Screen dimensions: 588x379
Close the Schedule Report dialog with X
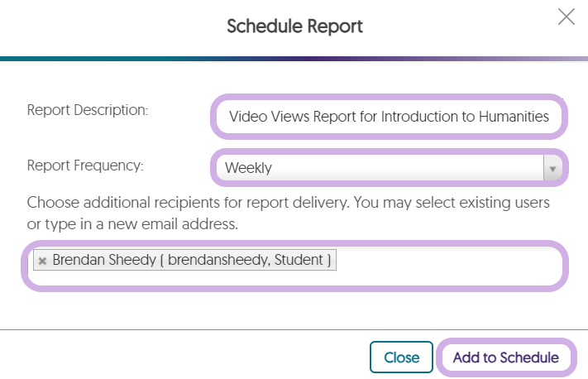coord(566,17)
